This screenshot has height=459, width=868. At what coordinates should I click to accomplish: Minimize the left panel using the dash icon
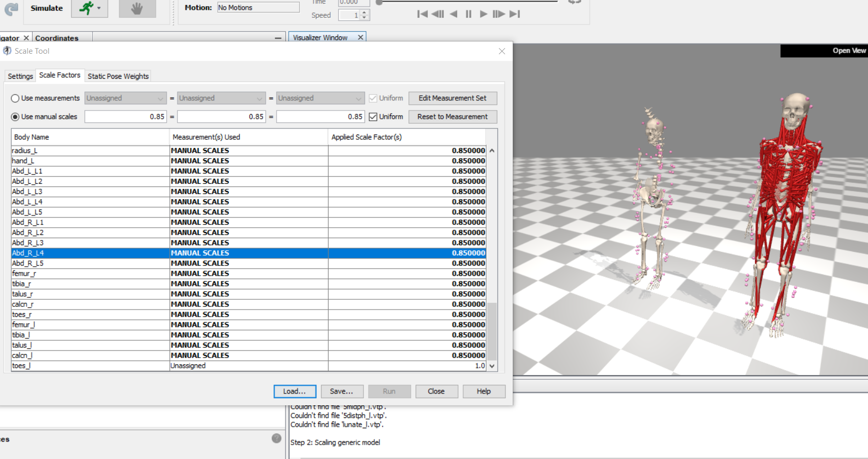[x=278, y=38]
